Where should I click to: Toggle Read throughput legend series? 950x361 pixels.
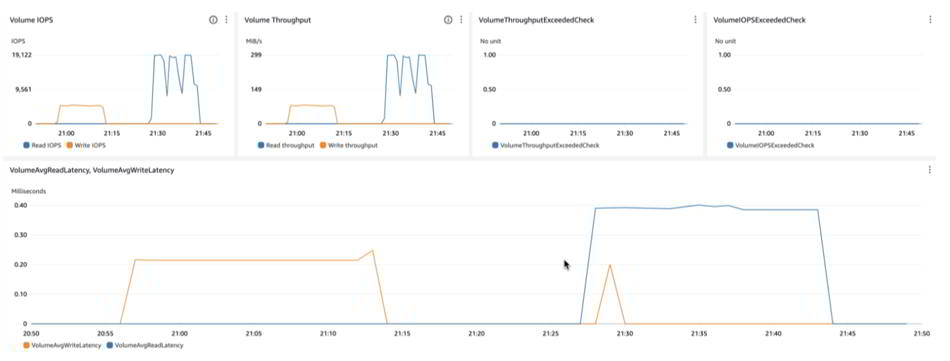coord(284,145)
